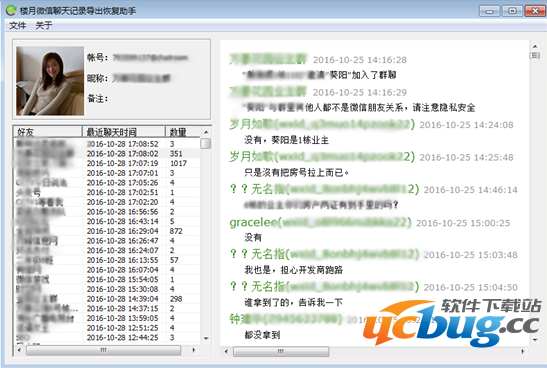
Task: Click chat panel scroll-left arrow
Action: (226, 351)
